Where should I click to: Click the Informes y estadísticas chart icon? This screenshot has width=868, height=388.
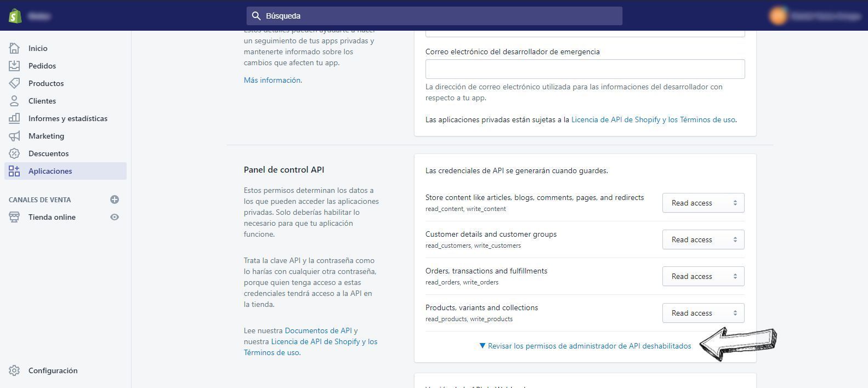pos(14,118)
